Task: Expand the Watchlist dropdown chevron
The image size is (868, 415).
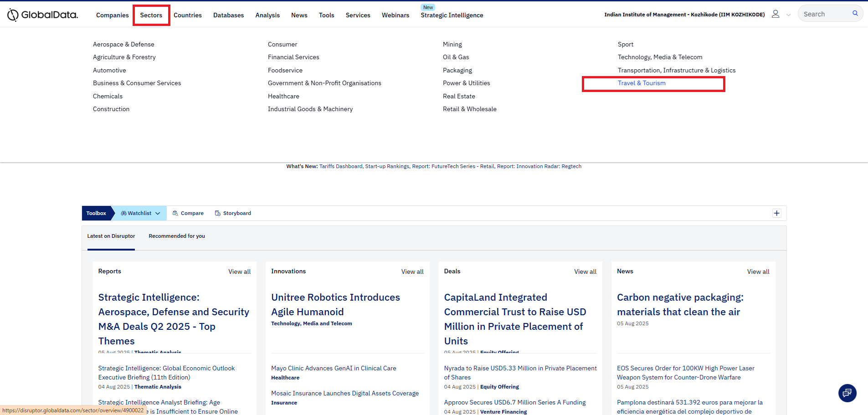Action: coord(158,213)
